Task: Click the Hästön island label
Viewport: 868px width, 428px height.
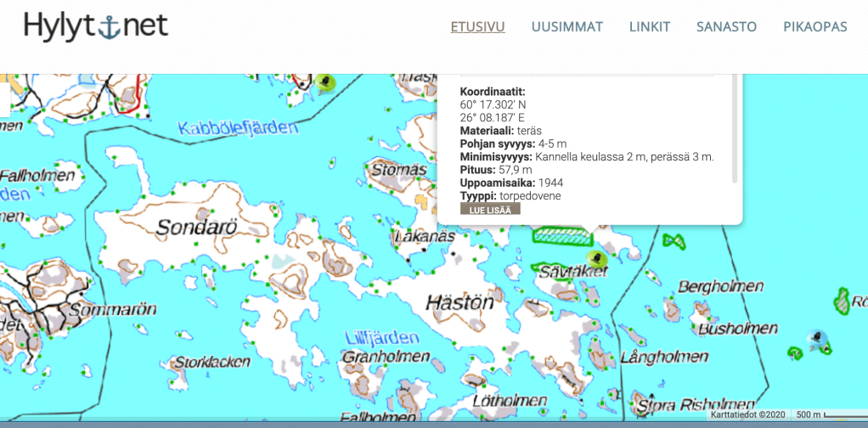Action: [x=459, y=301]
